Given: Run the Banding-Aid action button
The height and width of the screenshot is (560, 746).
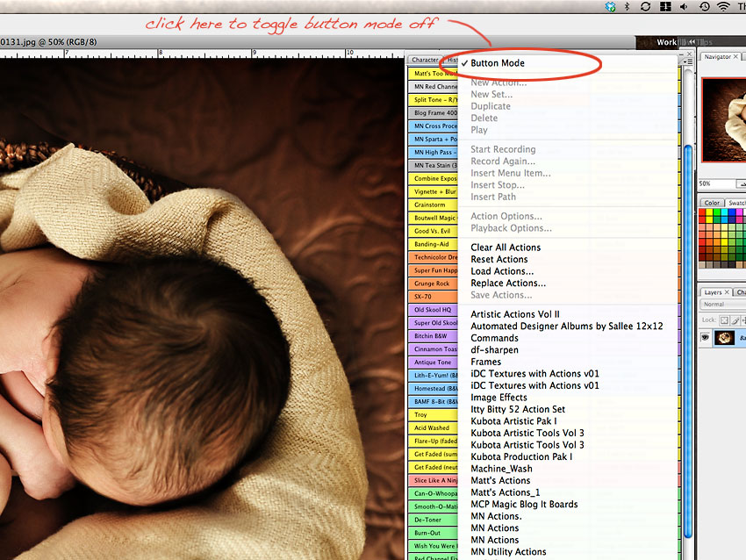Looking at the screenshot, I should 433,244.
